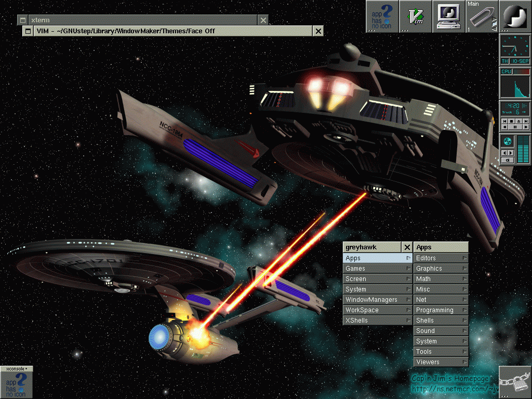This screenshot has height=399, width=532.
Task: Click the padlock and chain icon
Action: point(515,382)
